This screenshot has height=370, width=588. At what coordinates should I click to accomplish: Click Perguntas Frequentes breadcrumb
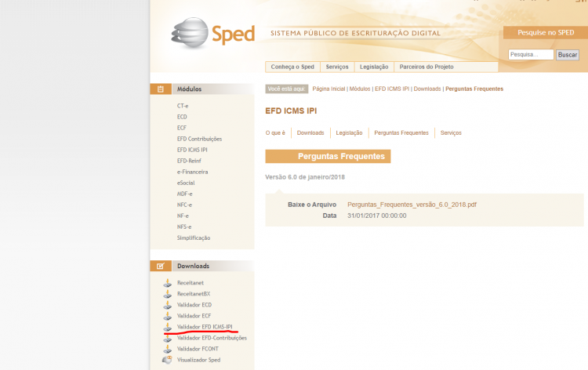tap(474, 89)
